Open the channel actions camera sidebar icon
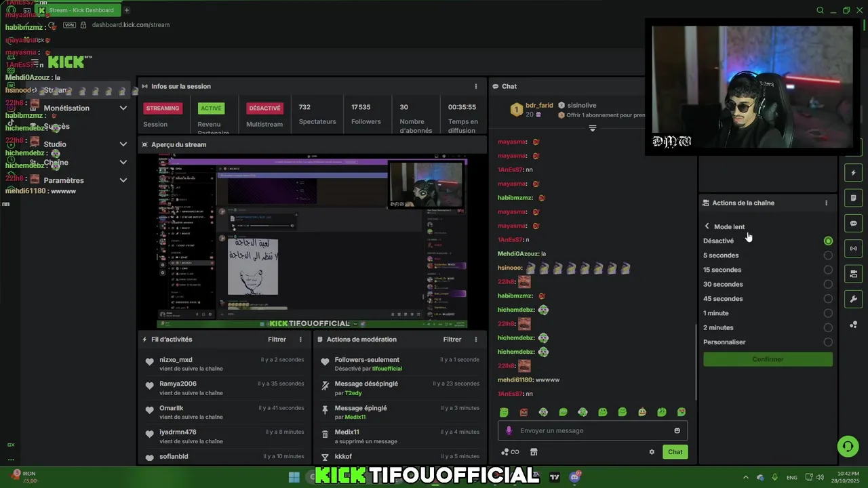 853,274
